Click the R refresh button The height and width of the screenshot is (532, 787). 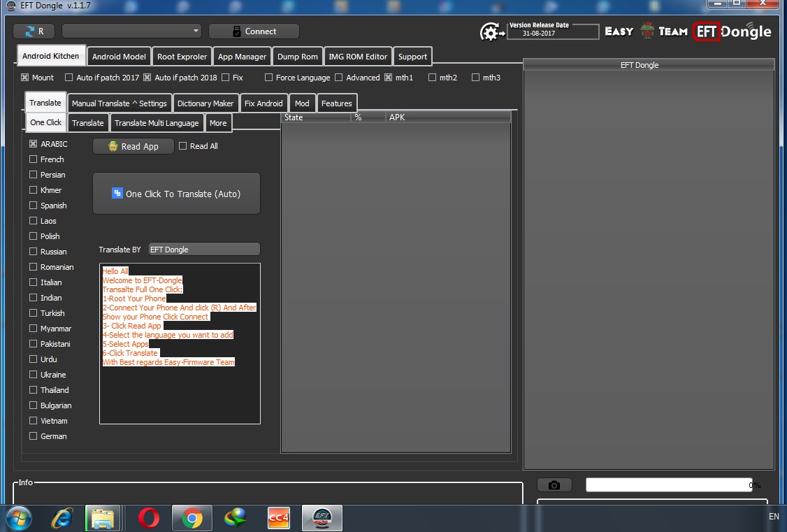coord(34,31)
